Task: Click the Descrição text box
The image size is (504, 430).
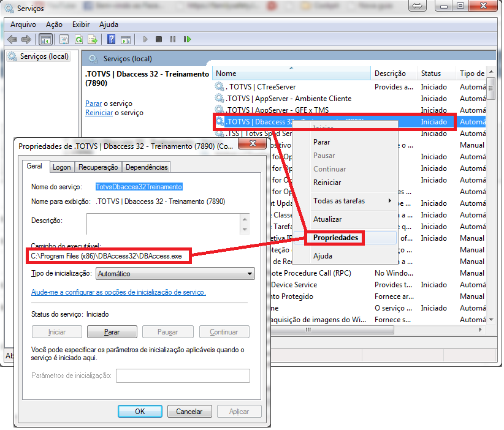Action: click(x=163, y=224)
